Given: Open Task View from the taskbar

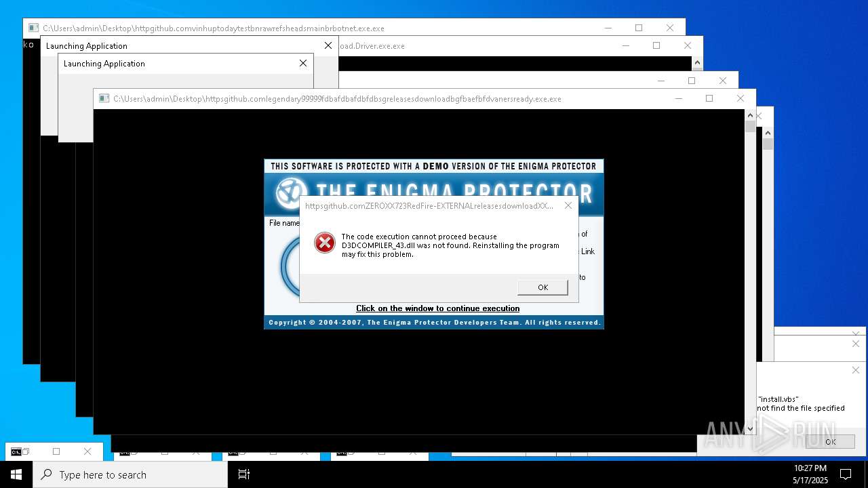Looking at the screenshot, I should point(244,474).
